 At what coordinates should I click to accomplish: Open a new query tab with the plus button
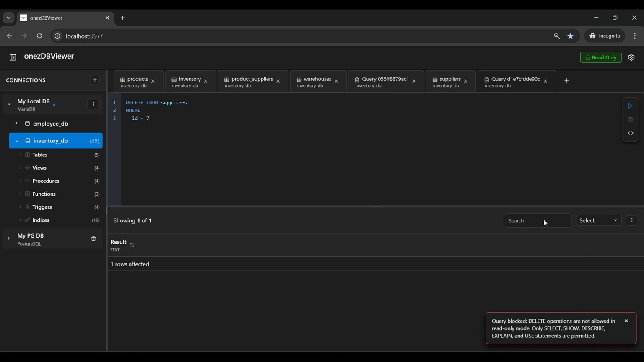tap(566, 80)
